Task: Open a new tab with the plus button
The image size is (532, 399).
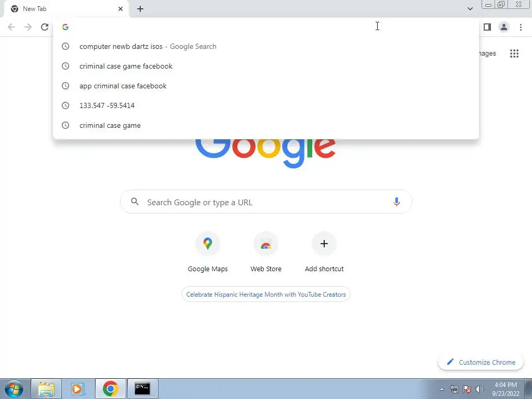Action: [x=140, y=9]
